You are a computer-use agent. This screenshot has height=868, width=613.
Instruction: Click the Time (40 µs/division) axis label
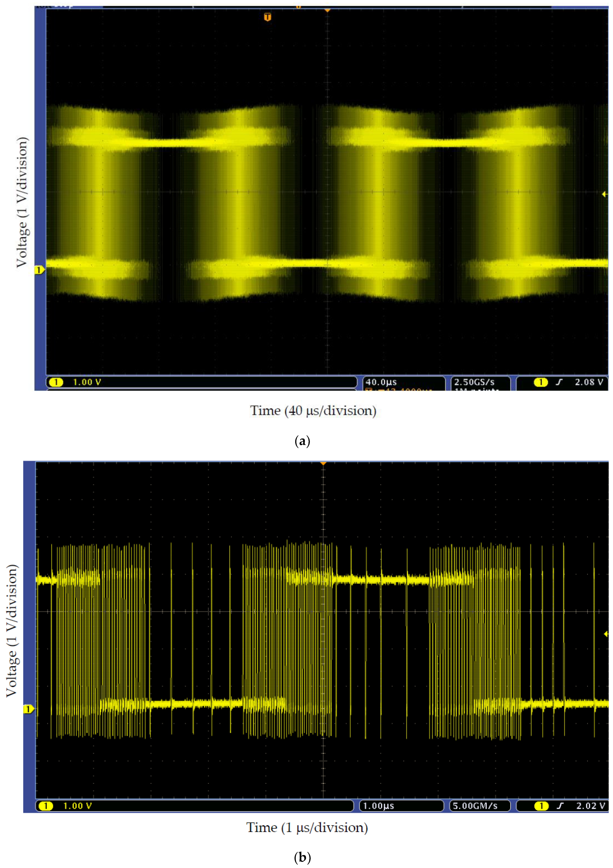313,410
